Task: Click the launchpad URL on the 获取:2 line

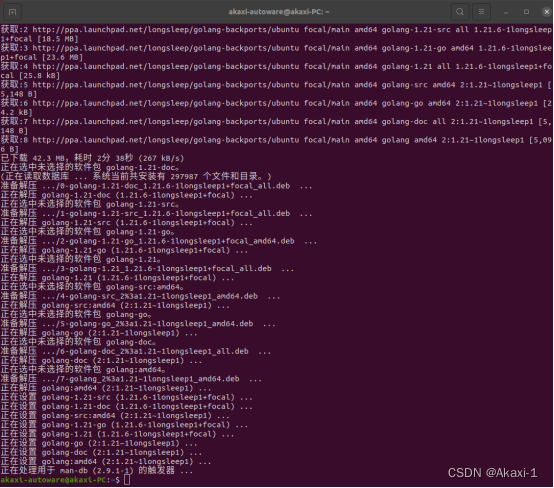Action: coord(166,30)
